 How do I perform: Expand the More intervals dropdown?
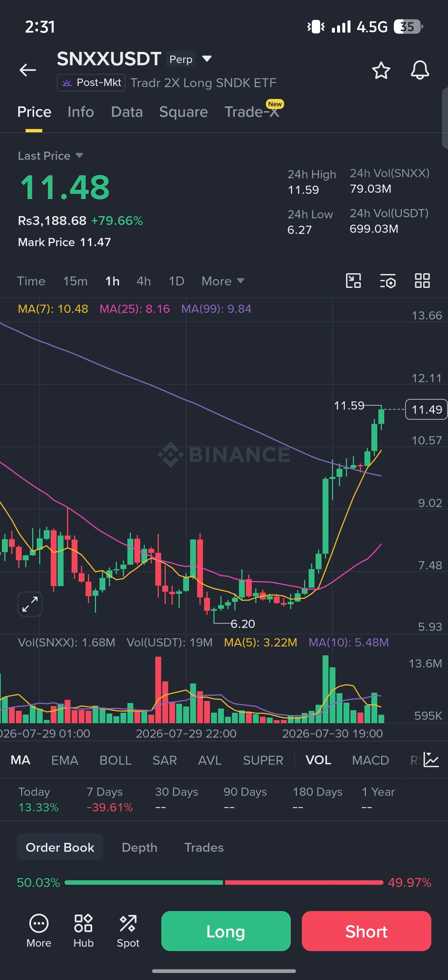coord(223,281)
